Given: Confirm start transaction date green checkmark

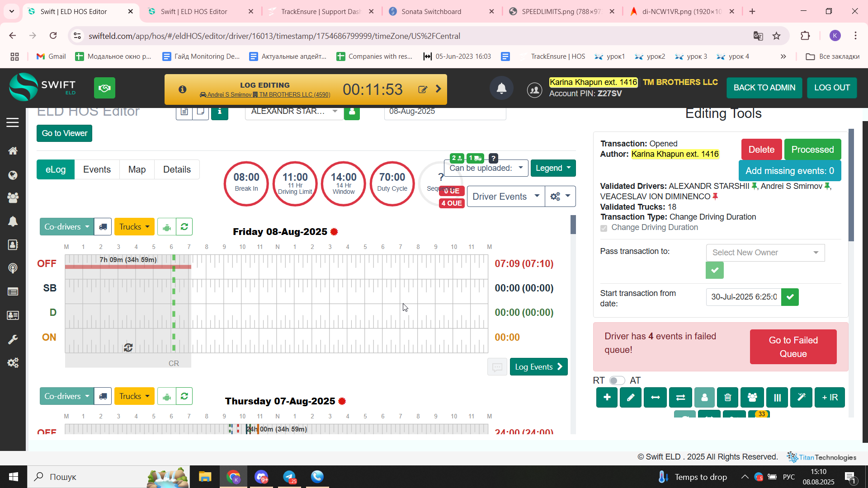Looking at the screenshot, I should tap(790, 297).
